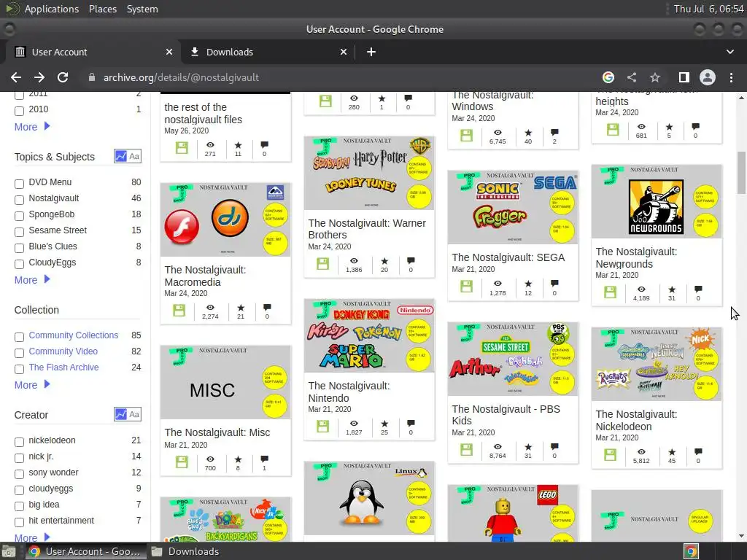Open The Nostalgivault: Misc title

[217, 432]
